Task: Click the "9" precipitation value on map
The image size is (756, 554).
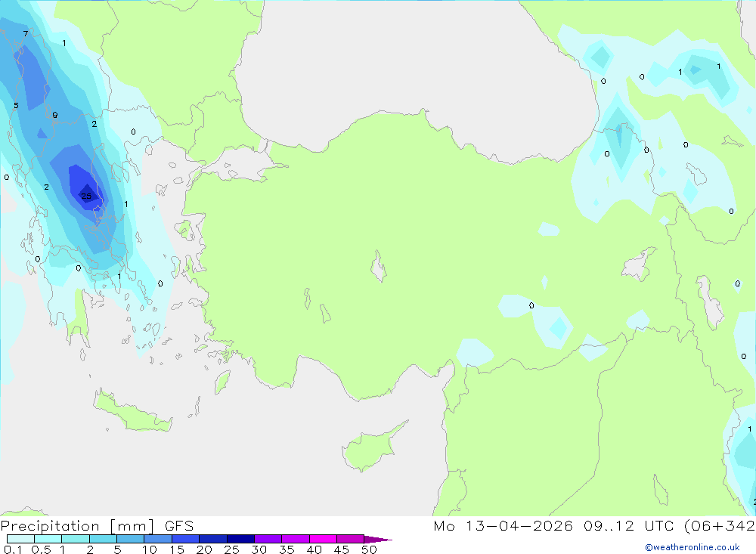Action: [x=55, y=115]
